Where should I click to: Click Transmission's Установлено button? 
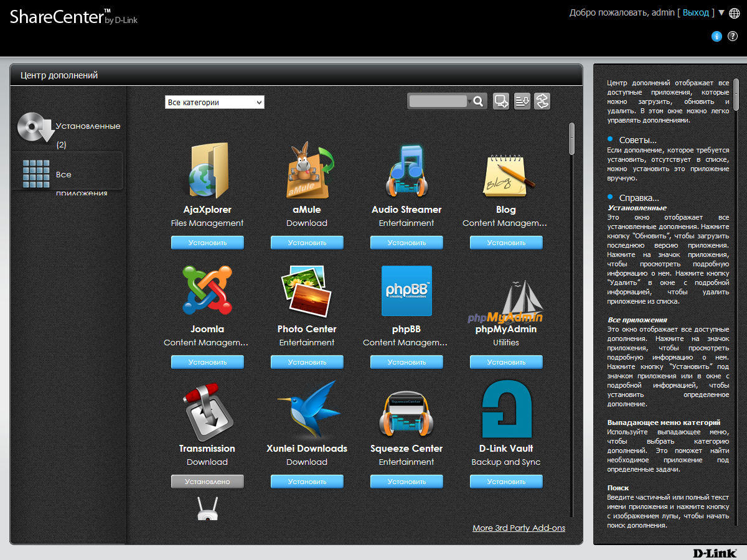pos(207,482)
